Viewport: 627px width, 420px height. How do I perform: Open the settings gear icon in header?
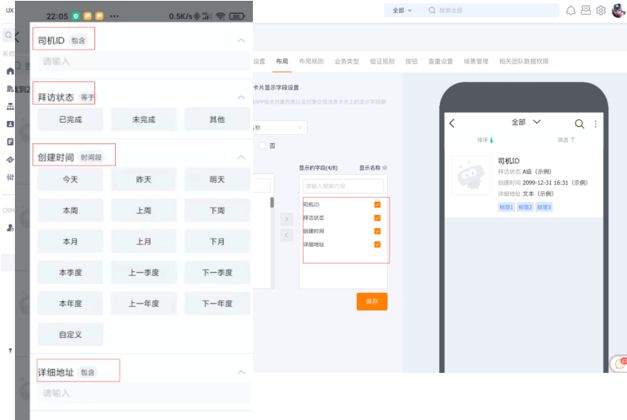600,10
